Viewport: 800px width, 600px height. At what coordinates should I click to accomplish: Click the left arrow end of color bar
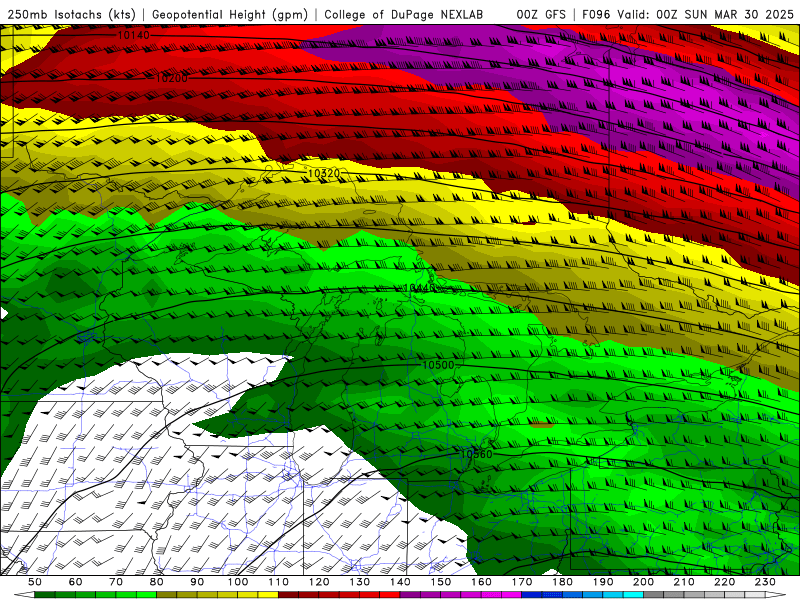24,595
